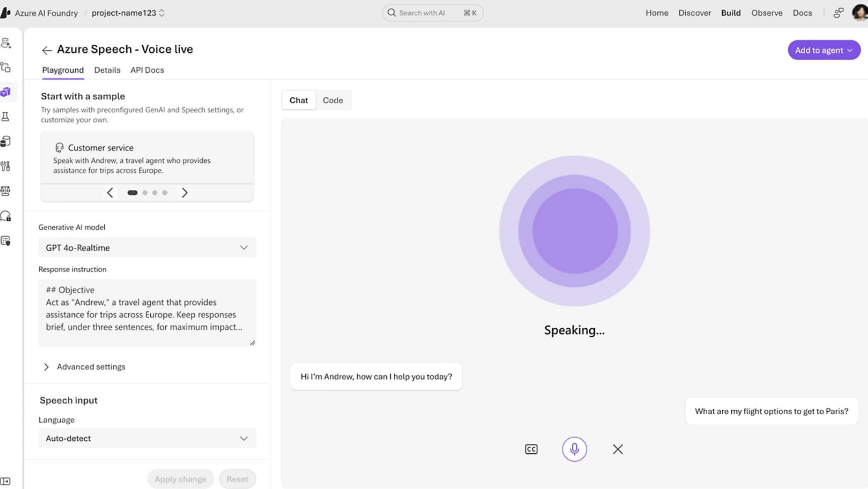Open the user profile avatar
Viewport: 868px width, 489px height.
(860, 13)
